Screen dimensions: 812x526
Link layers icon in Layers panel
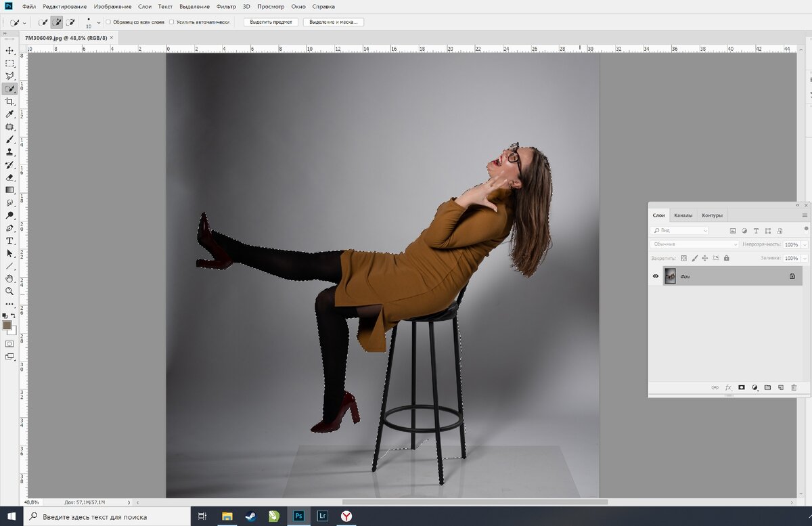coord(715,388)
